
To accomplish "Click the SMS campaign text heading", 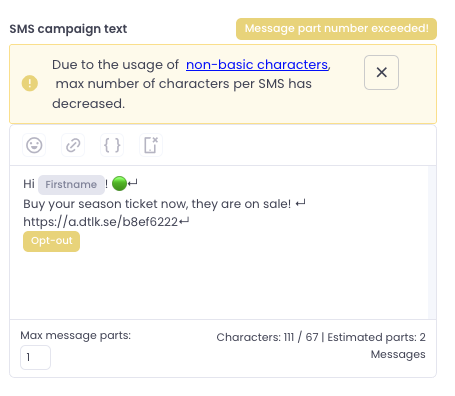I will coord(68,29).
